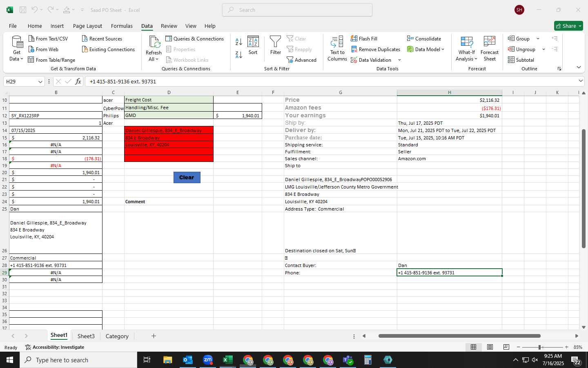Open Queries & Connections pane
Screen dimensions: 588x368
(195, 38)
